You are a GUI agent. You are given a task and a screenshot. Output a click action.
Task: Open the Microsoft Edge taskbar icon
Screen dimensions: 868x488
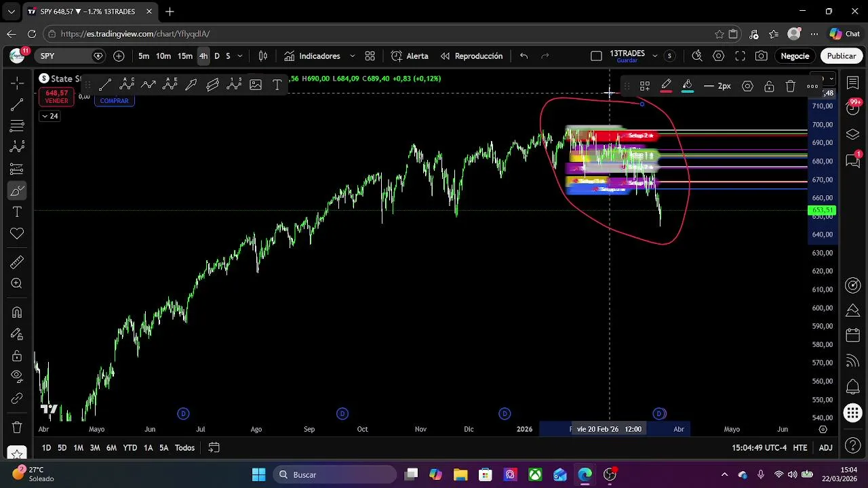click(x=585, y=474)
